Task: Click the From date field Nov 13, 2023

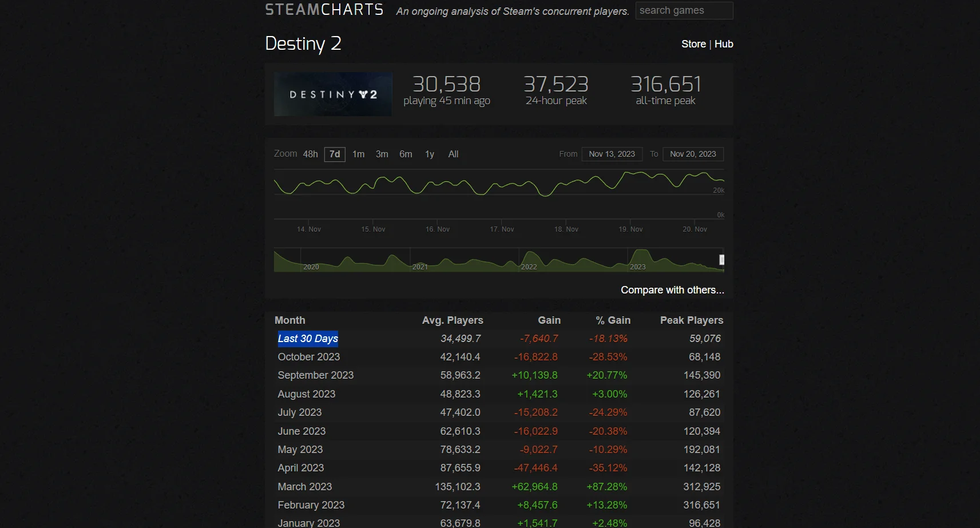Action: (612, 154)
